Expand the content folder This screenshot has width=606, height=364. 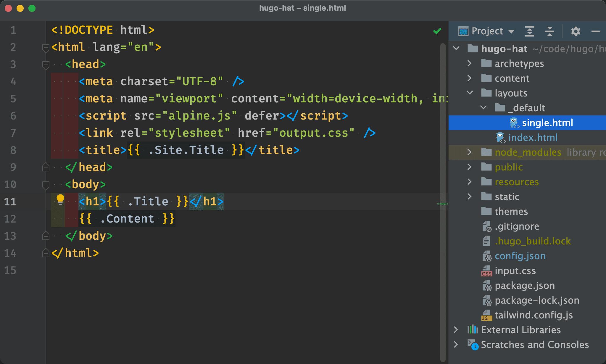click(x=469, y=78)
